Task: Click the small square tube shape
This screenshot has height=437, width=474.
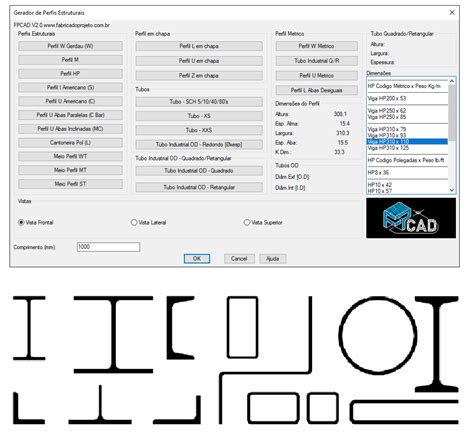Action: (x=322, y=408)
